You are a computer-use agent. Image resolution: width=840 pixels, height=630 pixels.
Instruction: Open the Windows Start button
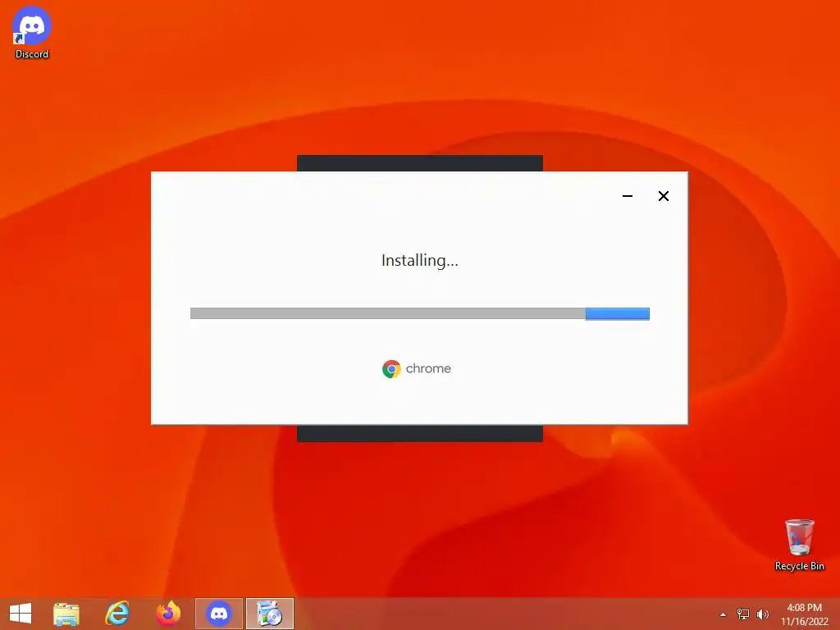coord(21,614)
